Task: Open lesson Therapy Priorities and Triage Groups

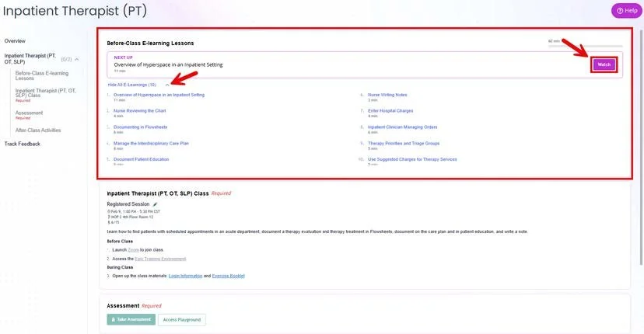Action: pyautogui.click(x=404, y=144)
